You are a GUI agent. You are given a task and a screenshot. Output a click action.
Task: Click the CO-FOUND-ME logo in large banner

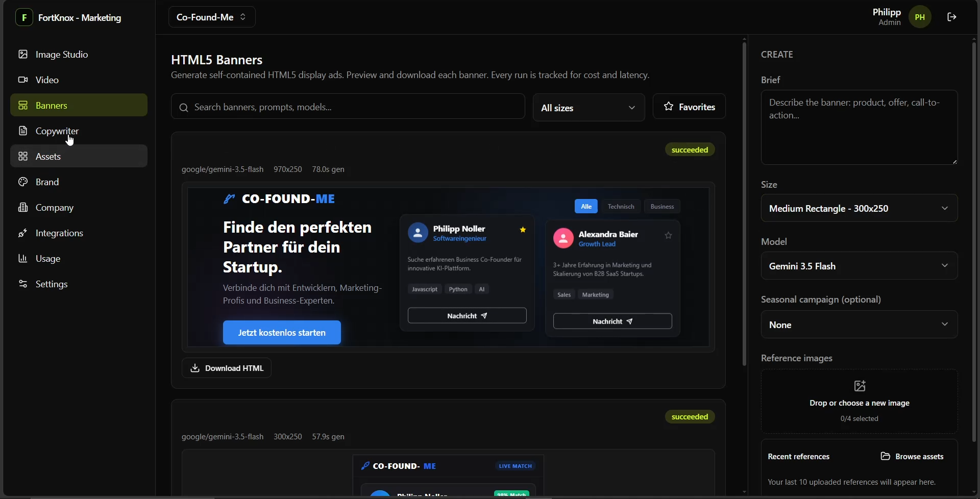[280, 199]
